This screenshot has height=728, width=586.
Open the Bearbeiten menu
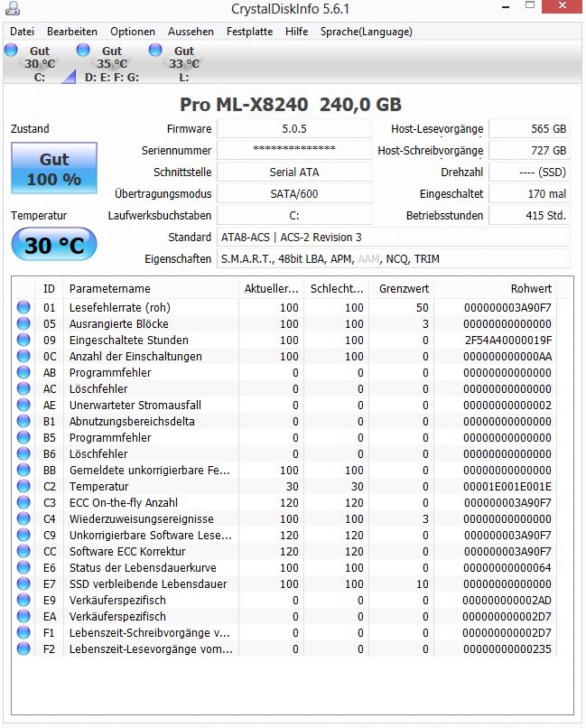[x=72, y=32]
